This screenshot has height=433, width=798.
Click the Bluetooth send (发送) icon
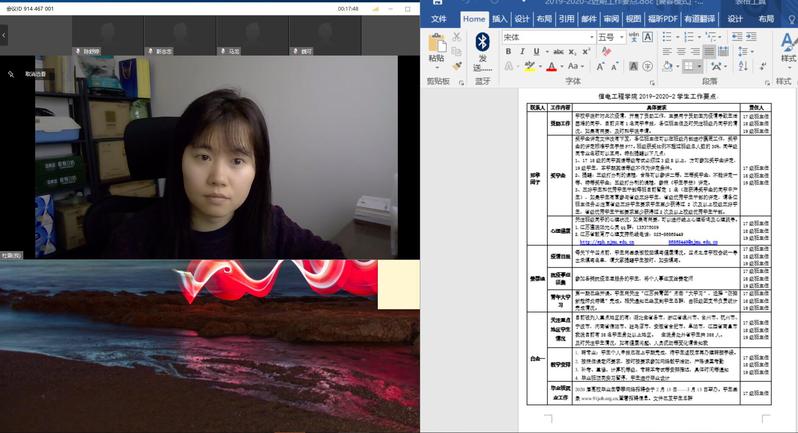pyautogui.click(x=482, y=42)
